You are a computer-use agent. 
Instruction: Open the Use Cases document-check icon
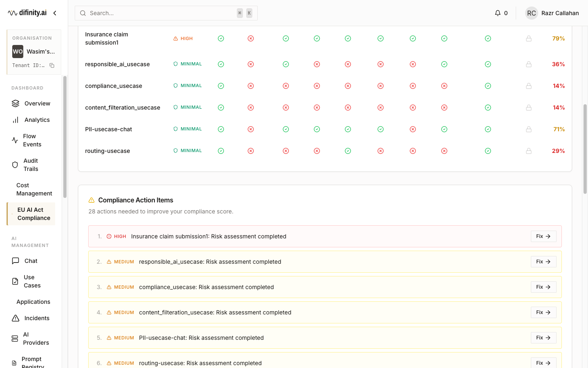pos(15,281)
